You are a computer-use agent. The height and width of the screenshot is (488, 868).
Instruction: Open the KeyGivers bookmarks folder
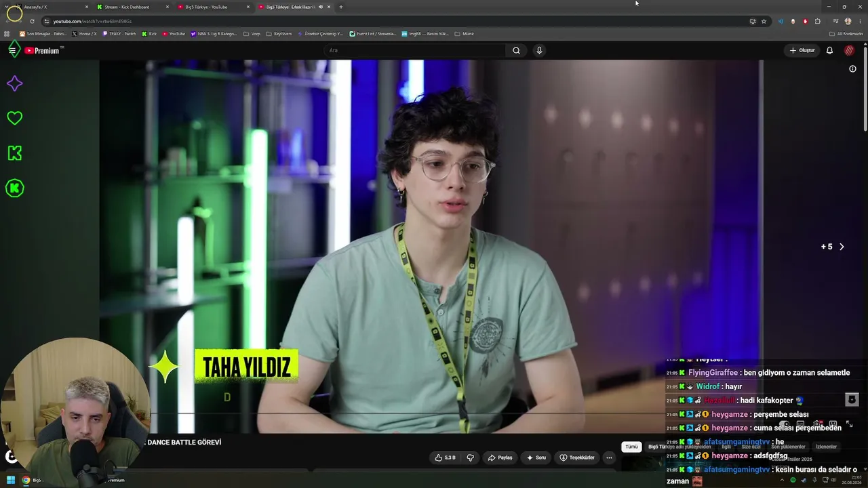(x=279, y=33)
